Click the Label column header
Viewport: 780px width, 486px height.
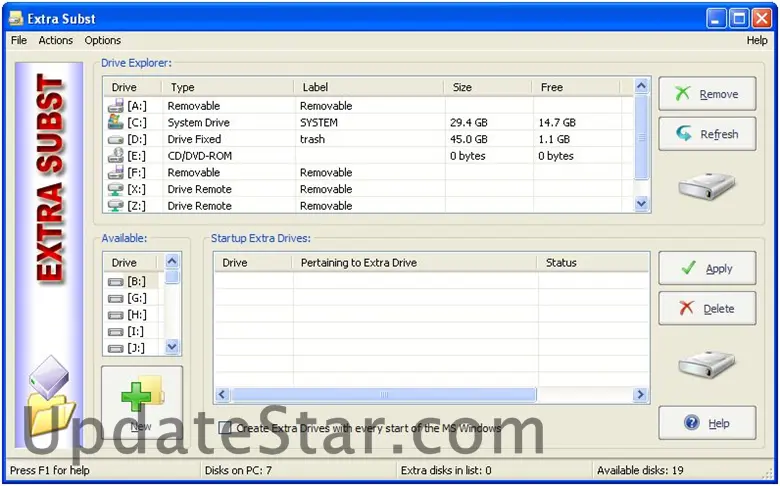click(x=369, y=87)
